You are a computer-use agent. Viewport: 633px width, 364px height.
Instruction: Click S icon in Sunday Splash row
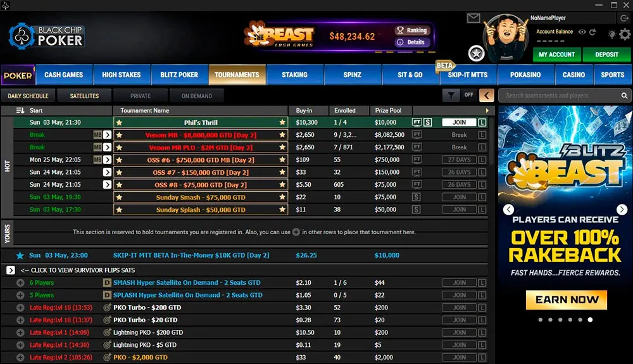click(417, 210)
